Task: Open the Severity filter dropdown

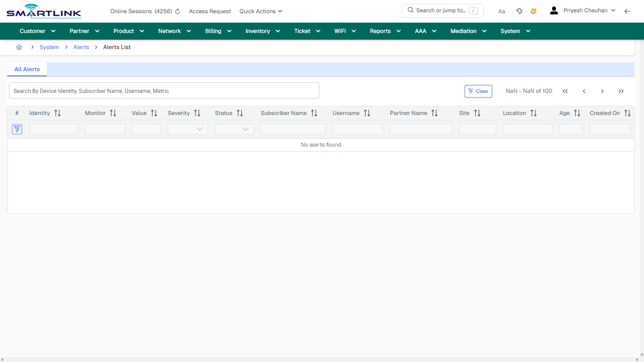Action: [188, 129]
